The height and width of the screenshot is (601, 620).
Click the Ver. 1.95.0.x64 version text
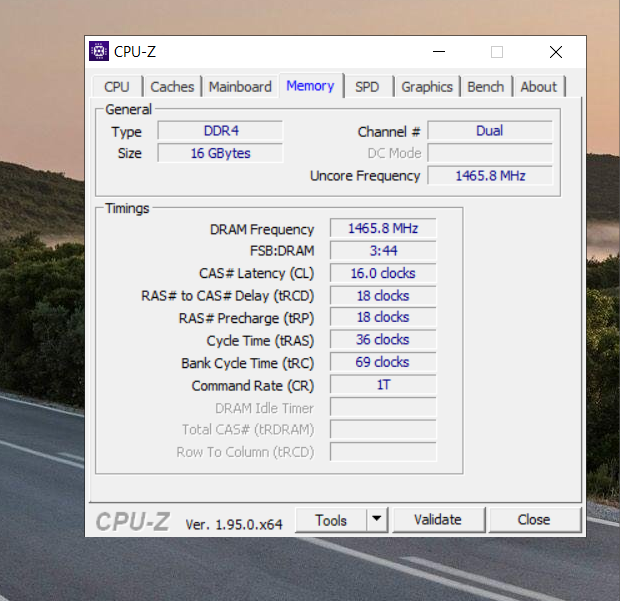(x=234, y=525)
